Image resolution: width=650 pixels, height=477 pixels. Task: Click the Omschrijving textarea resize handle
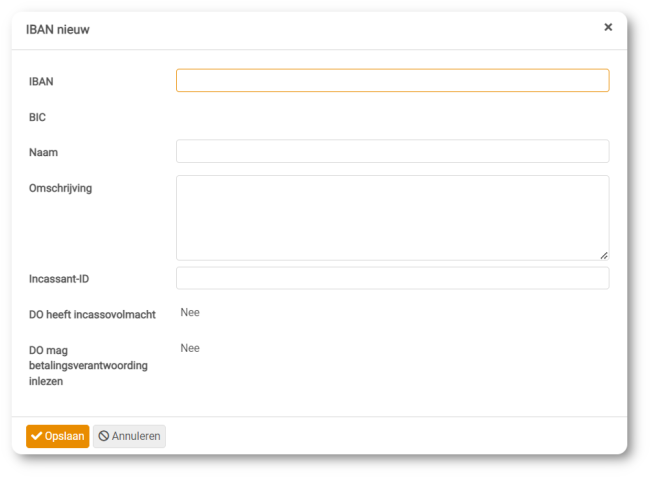604,256
